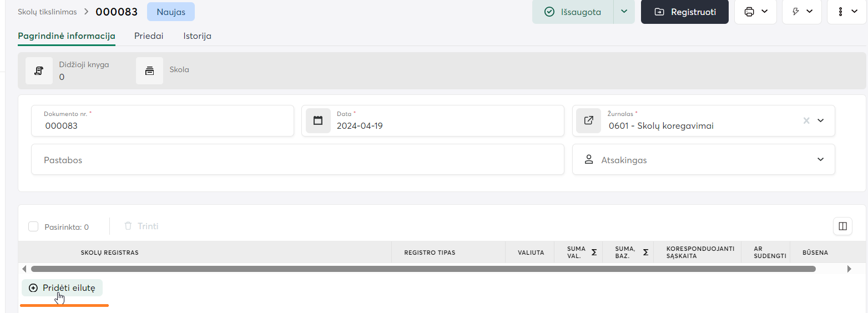Expand the Žurnalas dropdown chevron
868x313 pixels.
tap(821, 120)
